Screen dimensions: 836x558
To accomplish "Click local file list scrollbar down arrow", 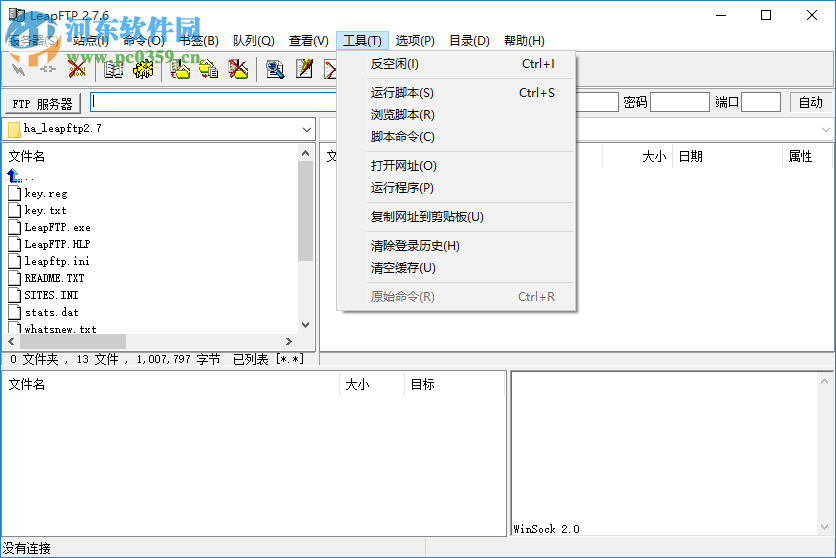I will coord(306,325).
